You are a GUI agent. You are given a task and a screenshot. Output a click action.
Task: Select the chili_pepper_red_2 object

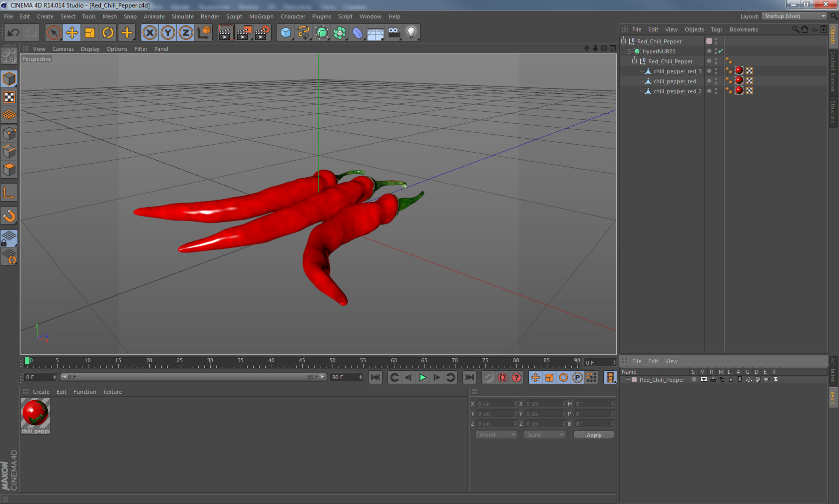tap(677, 91)
